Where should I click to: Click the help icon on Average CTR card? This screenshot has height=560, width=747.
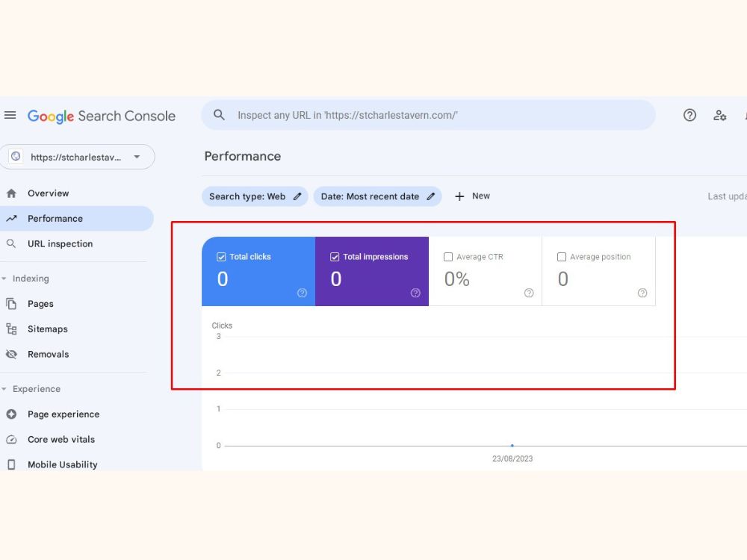[x=529, y=293]
